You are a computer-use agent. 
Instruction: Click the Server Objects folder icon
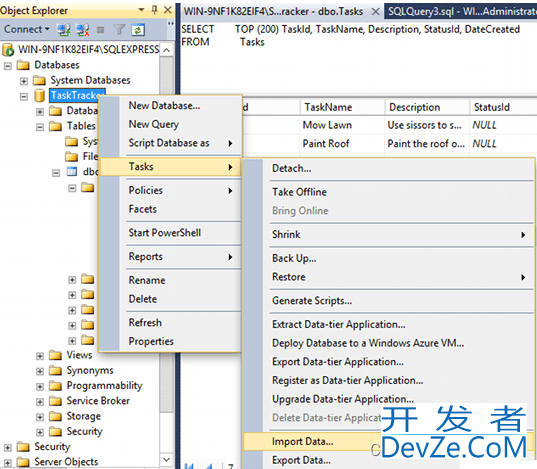click(x=23, y=462)
